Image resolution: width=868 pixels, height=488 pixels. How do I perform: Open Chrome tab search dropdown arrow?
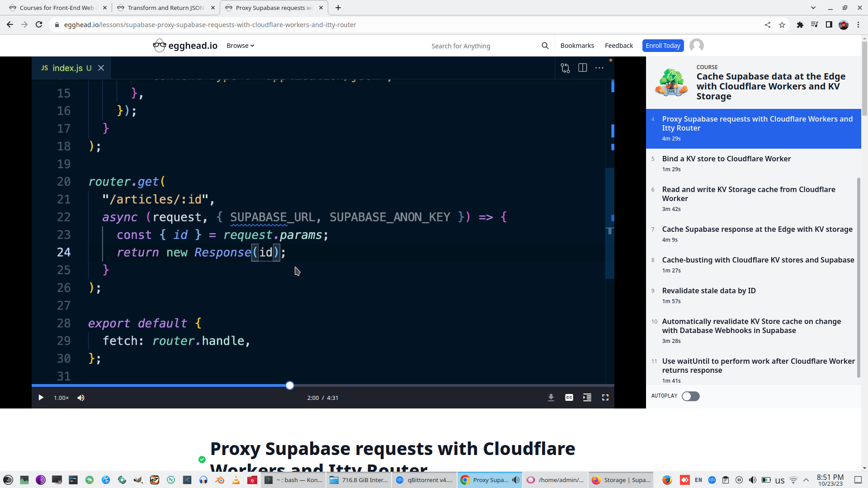[813, 8]
